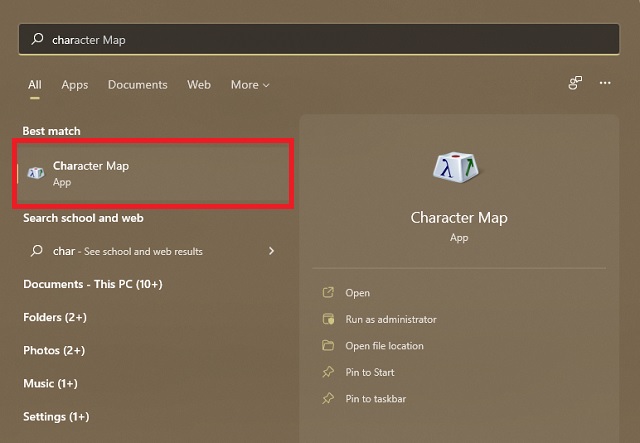
Task: Expand the Folders (2+) group
Action: point(55,317)
